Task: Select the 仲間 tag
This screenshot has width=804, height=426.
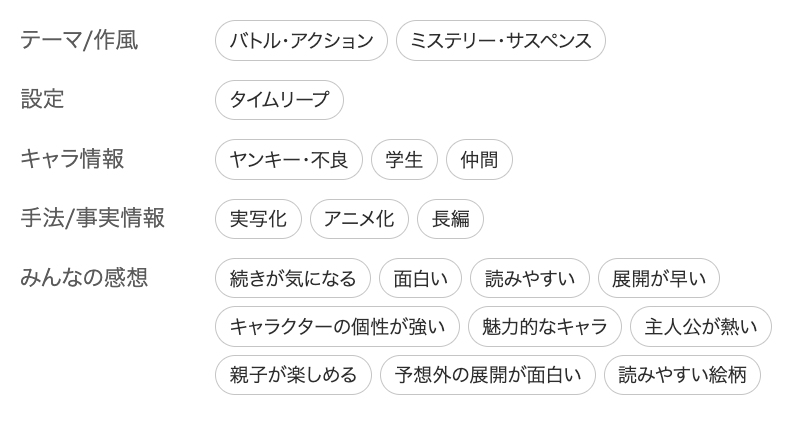Action: (479, 159)
